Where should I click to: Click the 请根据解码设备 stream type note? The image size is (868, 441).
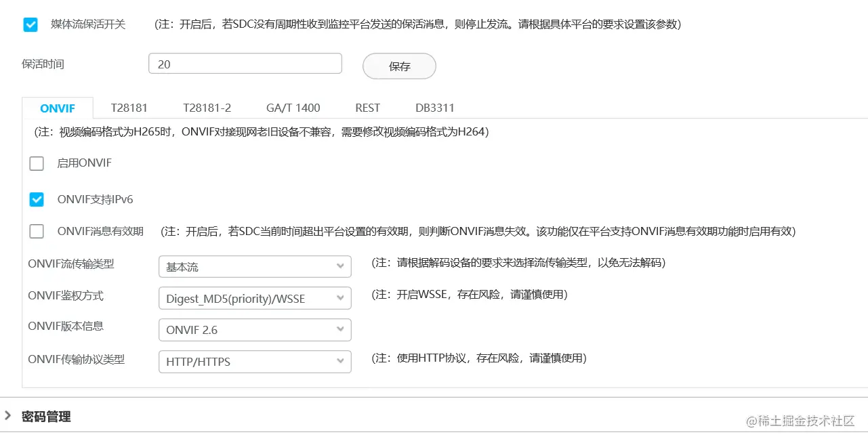(518, 263)
